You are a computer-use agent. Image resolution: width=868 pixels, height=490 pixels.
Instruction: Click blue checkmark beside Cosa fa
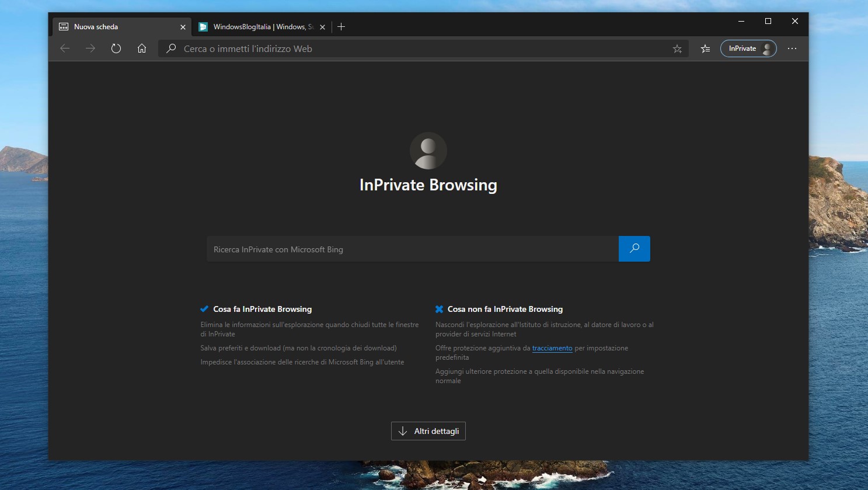tap(204, 309)
